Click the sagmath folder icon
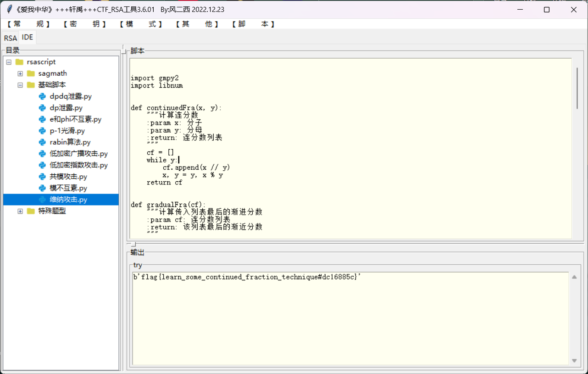588x374 pixels. point(31,73)
